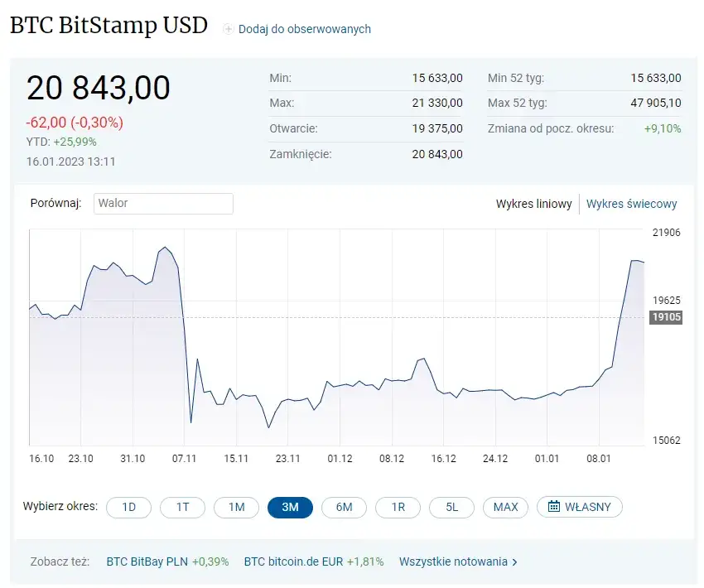Viewport: 704px width, 588px height.
Task: Switch to the 6M time range
Action: pyautogui.click(x=344, y=507)
